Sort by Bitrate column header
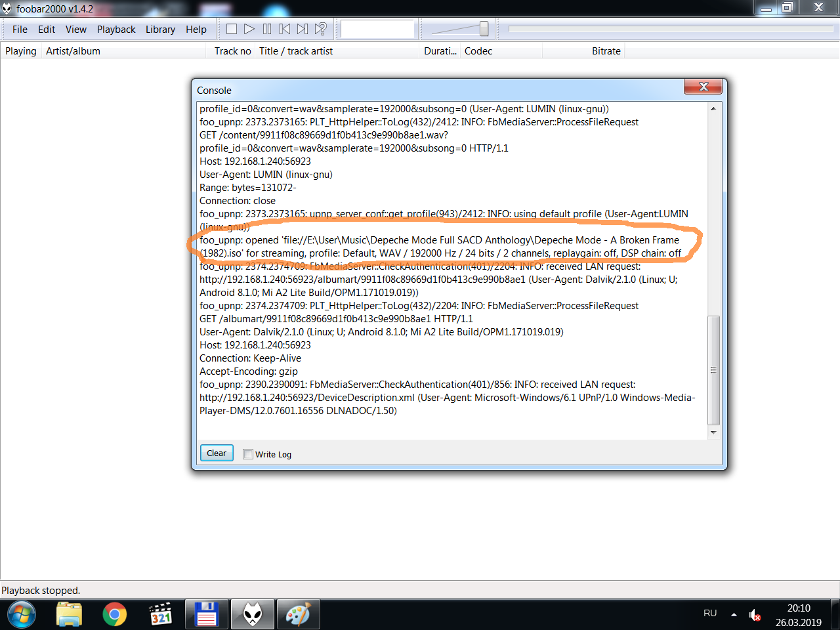 point(583,51)
